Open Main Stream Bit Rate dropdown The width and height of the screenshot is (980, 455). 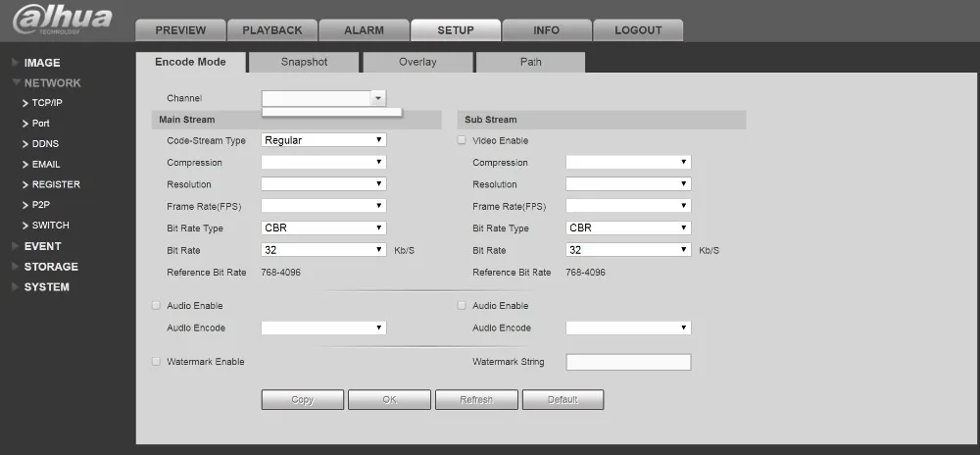coord(323,249)
